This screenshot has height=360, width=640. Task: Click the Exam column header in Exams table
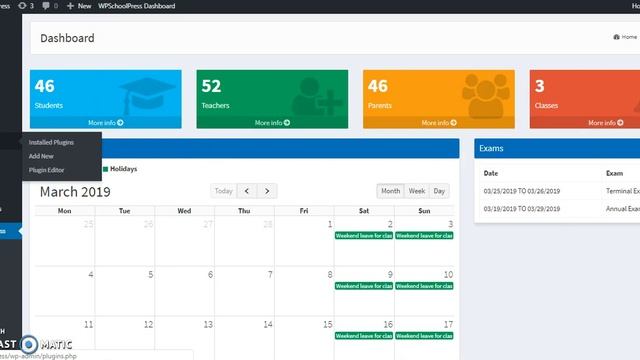coord(614,173)
